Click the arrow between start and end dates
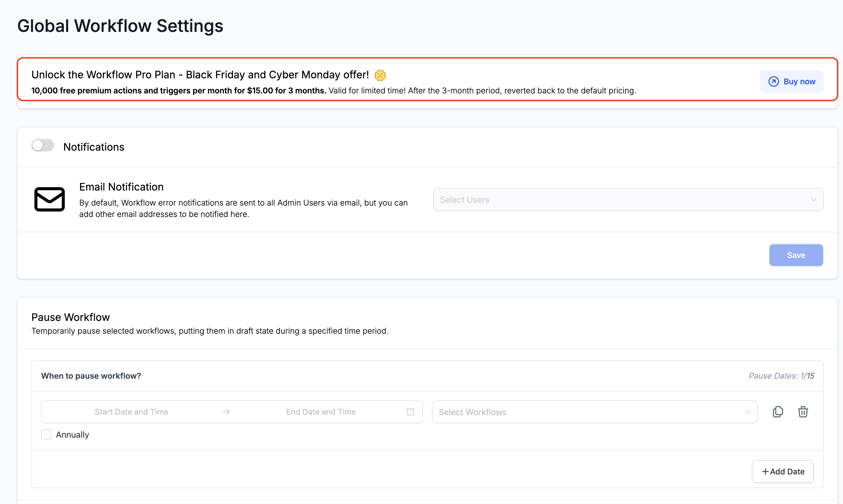 226,412
